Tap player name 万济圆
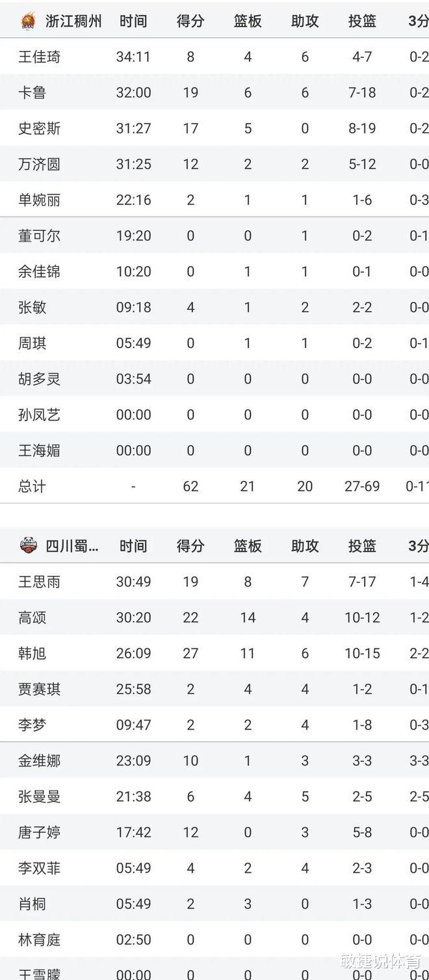The image size is (429, 980). 39,165
